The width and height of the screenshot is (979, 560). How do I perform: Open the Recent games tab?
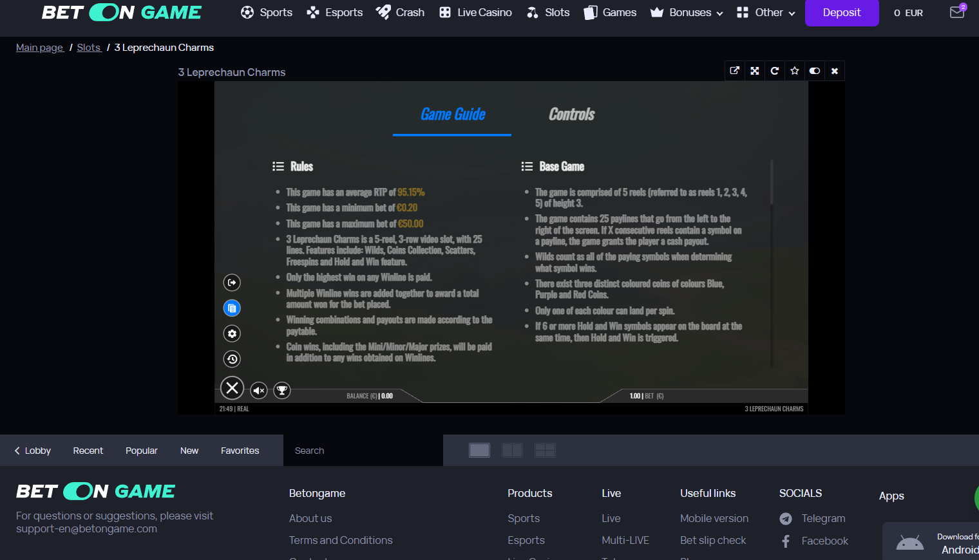coord(88,451)
